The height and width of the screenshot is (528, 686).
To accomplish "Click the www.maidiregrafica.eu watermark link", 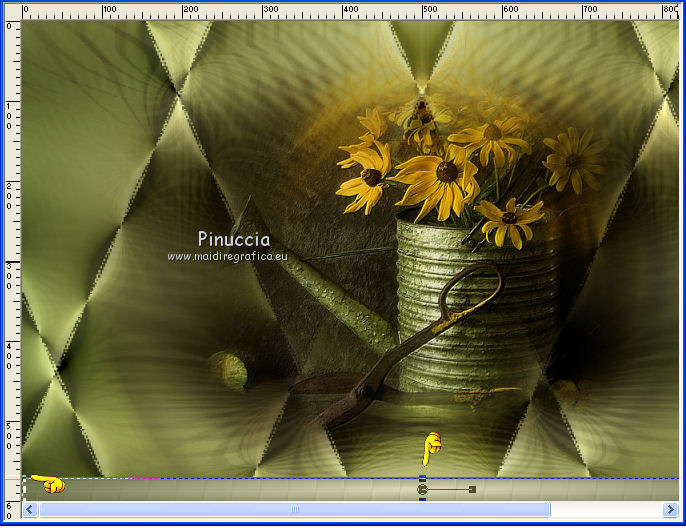I will coord(227,257).
